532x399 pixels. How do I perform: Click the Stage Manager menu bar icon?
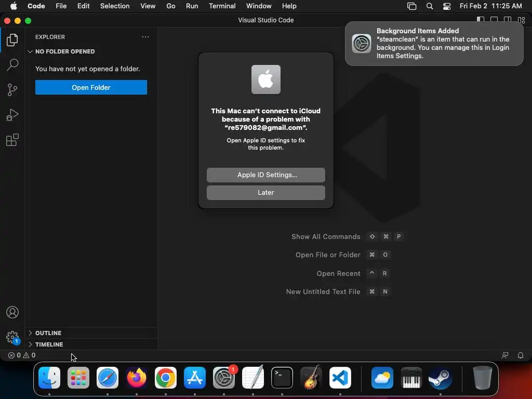click(x=411, y=6)
